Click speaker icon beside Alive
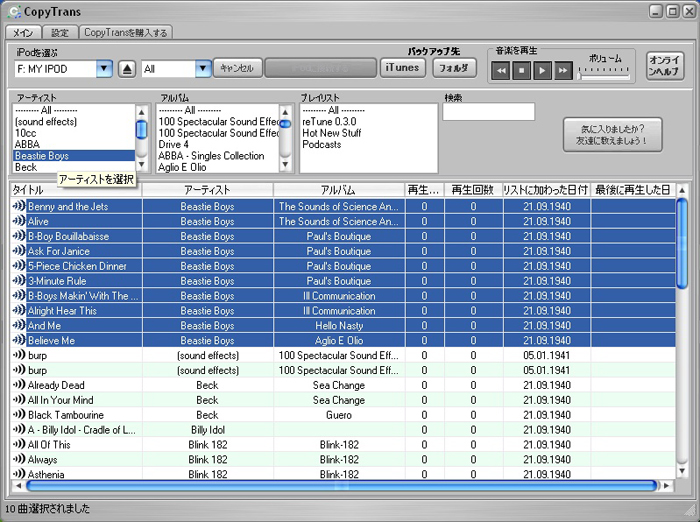The height and width of the screenshot is (522, 700). [19, 221]
